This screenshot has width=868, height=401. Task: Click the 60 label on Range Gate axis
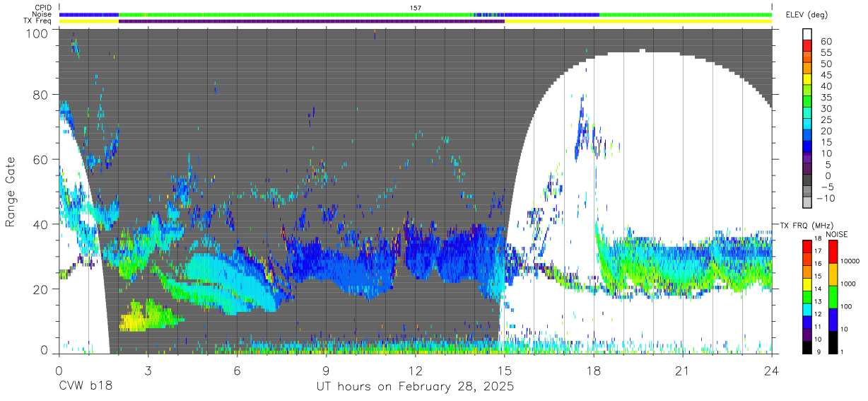41,159
